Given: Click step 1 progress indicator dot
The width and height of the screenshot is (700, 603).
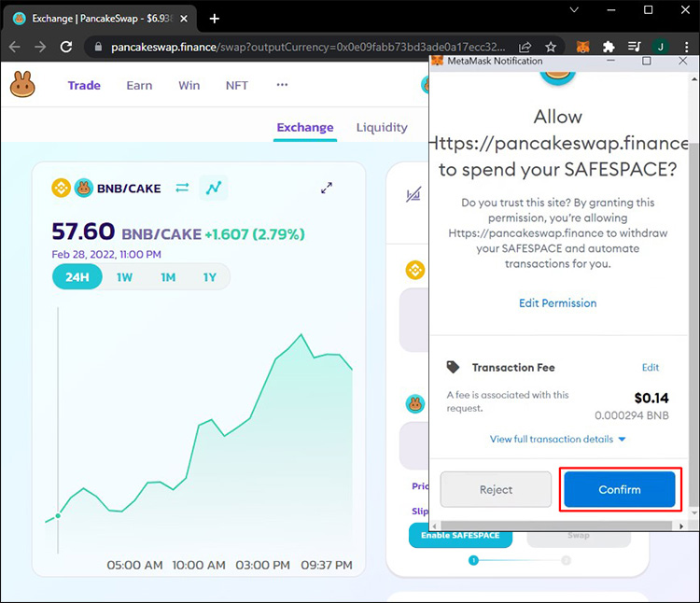Looking at the screenshot, I should click(473, 560).
